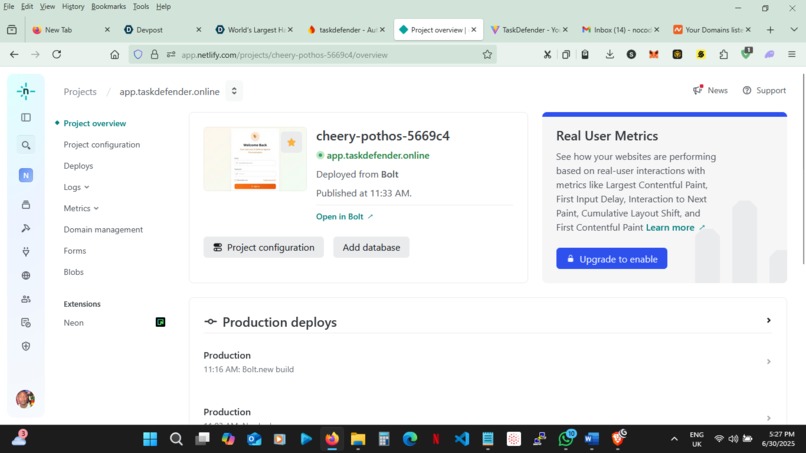806x453 pixels.
Task: Switch to Your Domains list tab
Action: [x=712, y=30]
